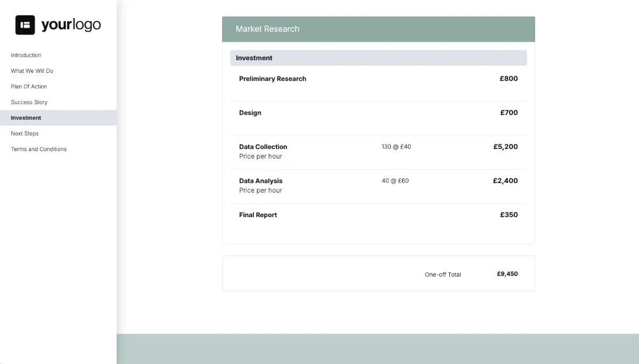Open the Plan Of Action page
Screen dimensions: 639x364
(28, 86)
